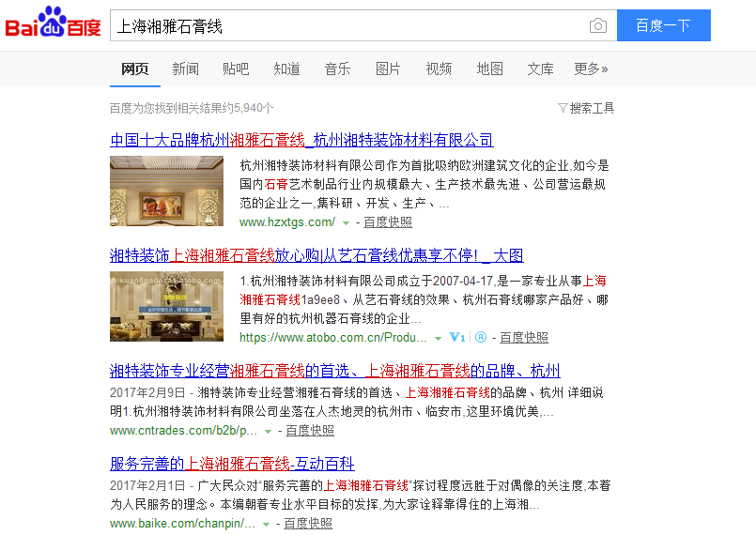
Task: Open 百度快照 for hzxtgs.com result
Action: (x=388, y=222)
